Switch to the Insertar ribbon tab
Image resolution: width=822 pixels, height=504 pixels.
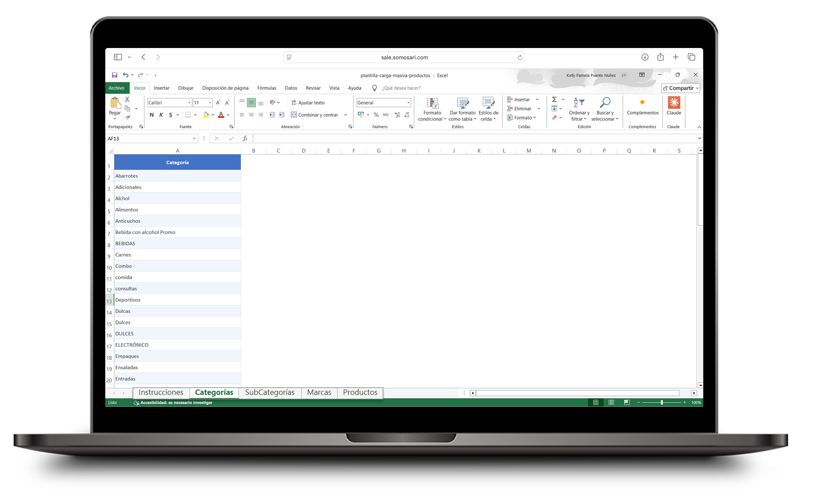pyautogui.click(x=162, y=88)
